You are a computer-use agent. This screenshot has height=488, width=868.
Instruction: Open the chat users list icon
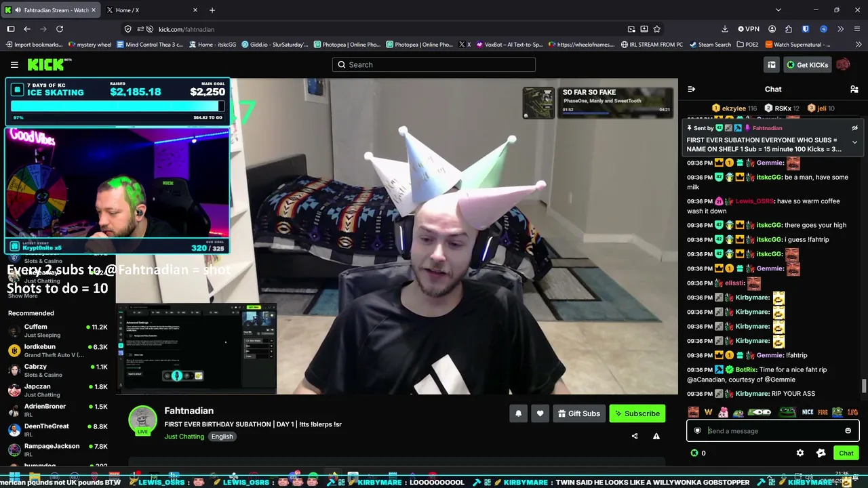(854, 89)
